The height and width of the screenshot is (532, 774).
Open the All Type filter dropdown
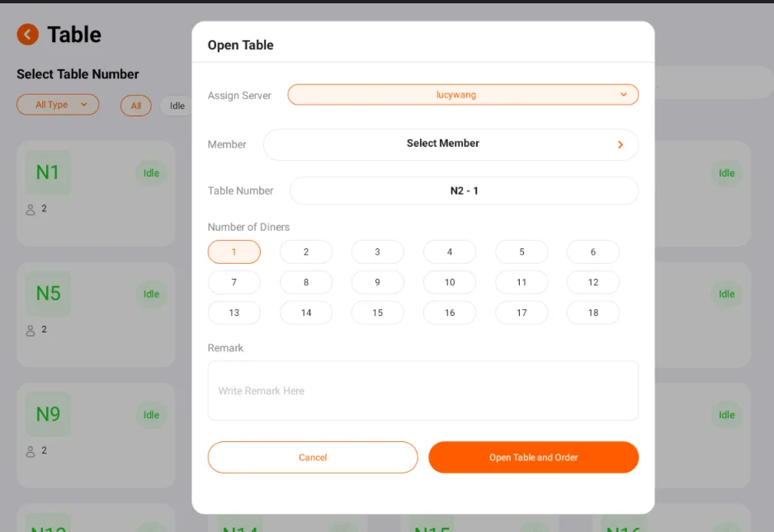pyautogui.click(x=58, y=105)
